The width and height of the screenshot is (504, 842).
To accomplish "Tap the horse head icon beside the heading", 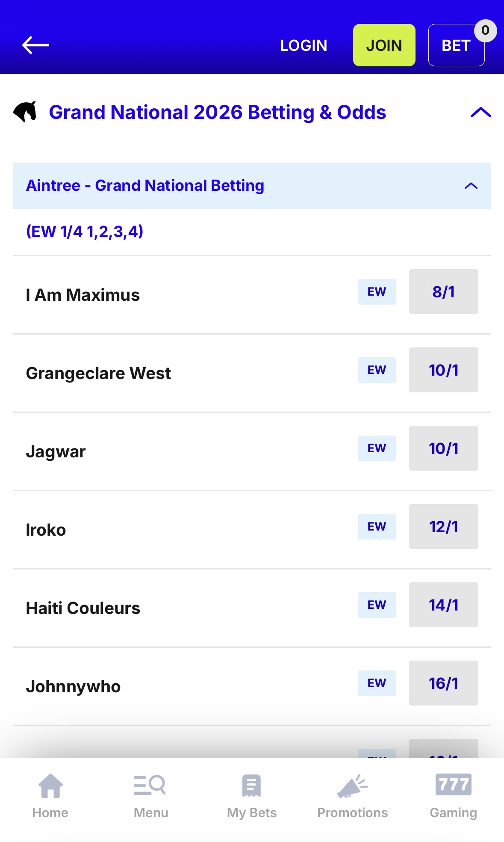I will 26,112.
